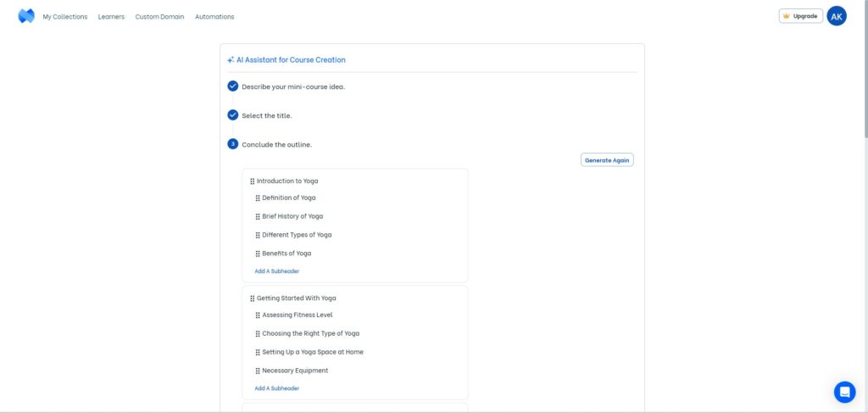Open My Collections in top navigation
Image resolution: width=868 pixels, height=413 pixels.
coord(65,17)
